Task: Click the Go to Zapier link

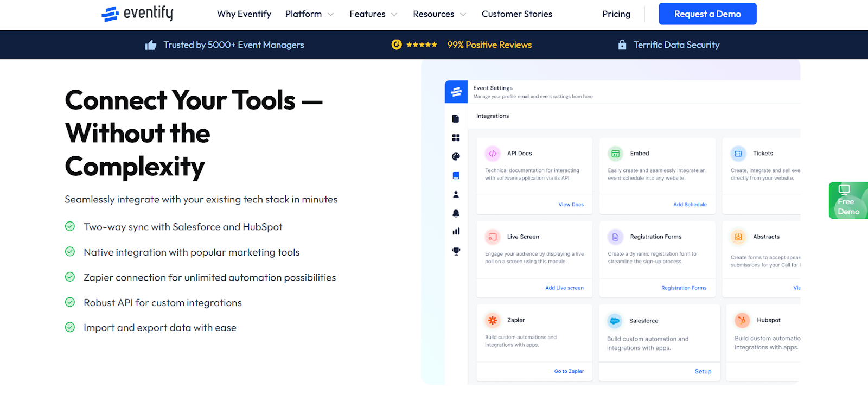Action: pyautogui.click(x=569, y=371)
